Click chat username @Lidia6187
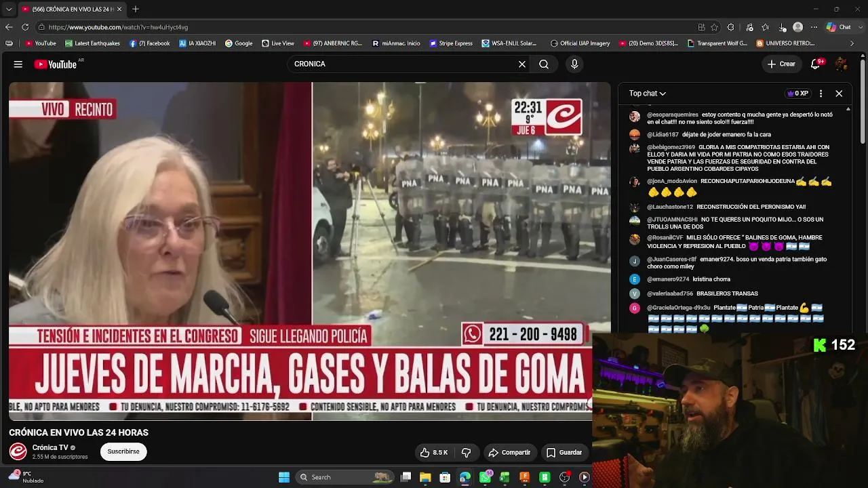The height and width of the screenshot is (488, 868). pos(663,135)
